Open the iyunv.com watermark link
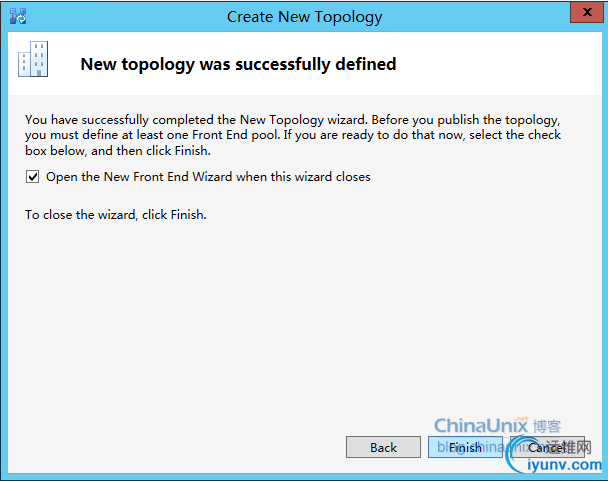Viewport: 608px width, 481px height. tap(565, 464)
